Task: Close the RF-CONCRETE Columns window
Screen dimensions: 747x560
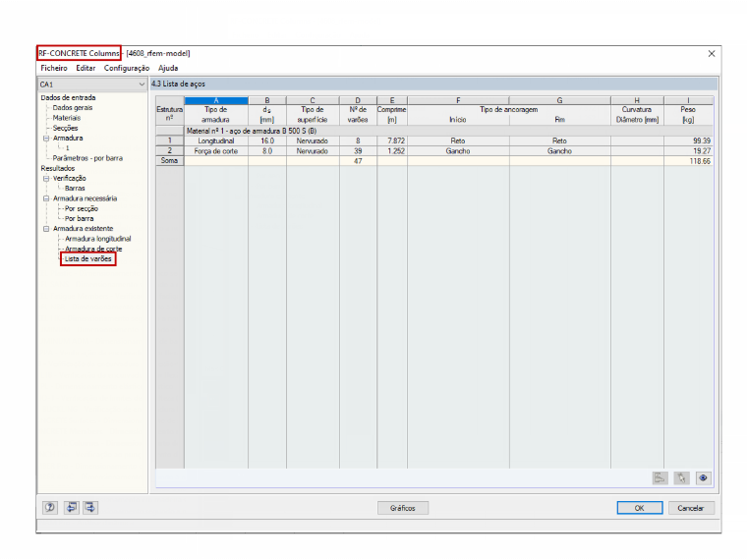Action: 712,54
